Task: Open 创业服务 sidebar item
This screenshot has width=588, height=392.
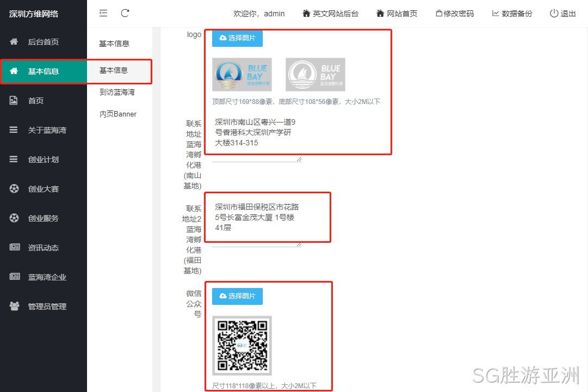Action: 44,218
